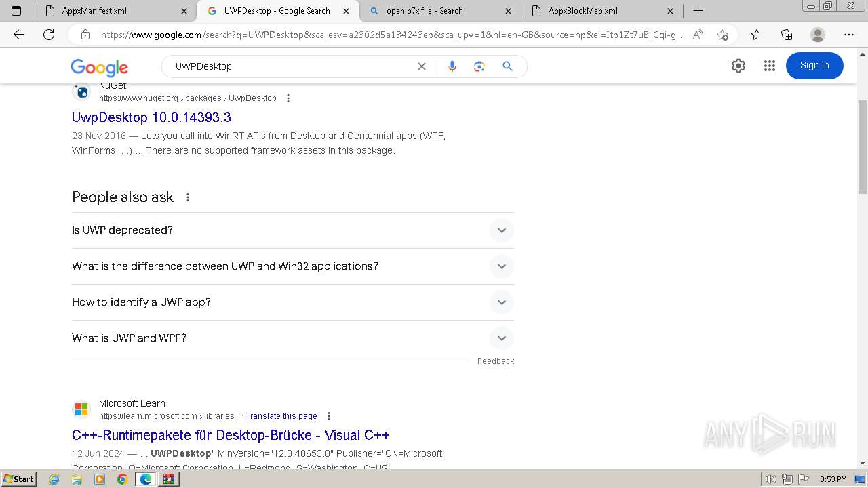The width and height of the screenshot is (868, 488).
Task: Open more options for NuGet result
Action: click(x=288, y=98)
